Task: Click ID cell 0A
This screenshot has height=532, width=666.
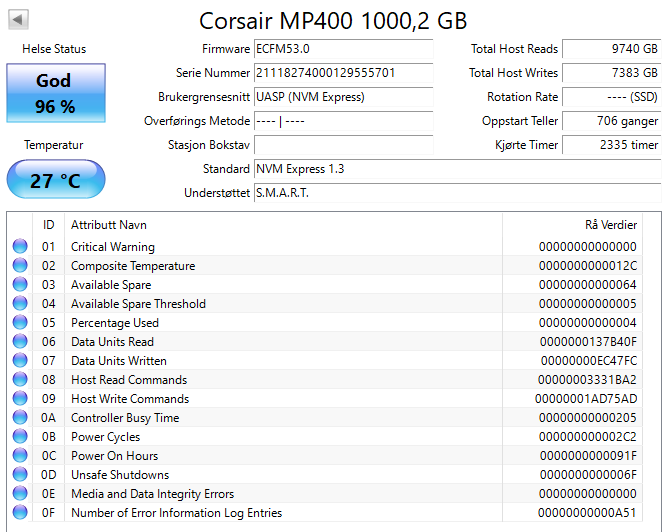Action: 48,418
